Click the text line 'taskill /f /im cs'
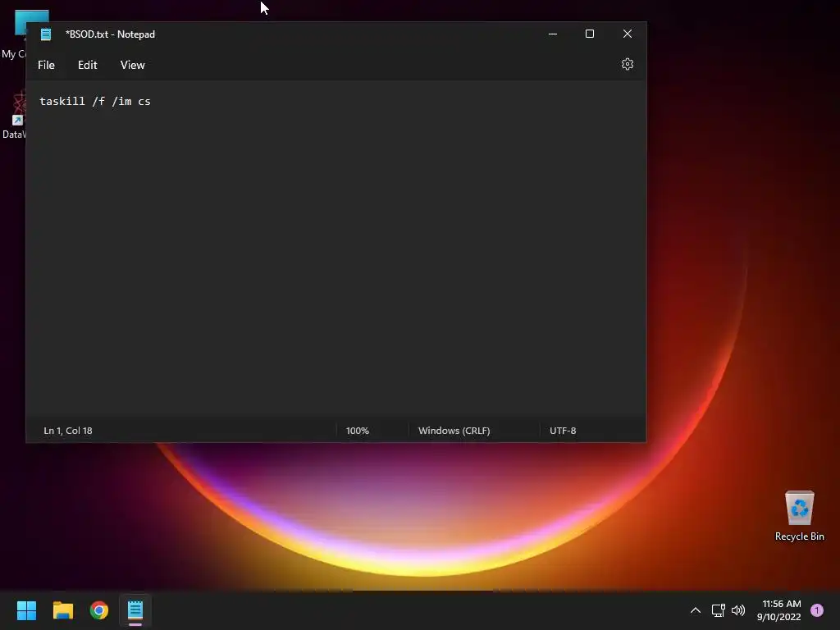Image resolution: width=840 pixels, height=630 pixels. 95,101
